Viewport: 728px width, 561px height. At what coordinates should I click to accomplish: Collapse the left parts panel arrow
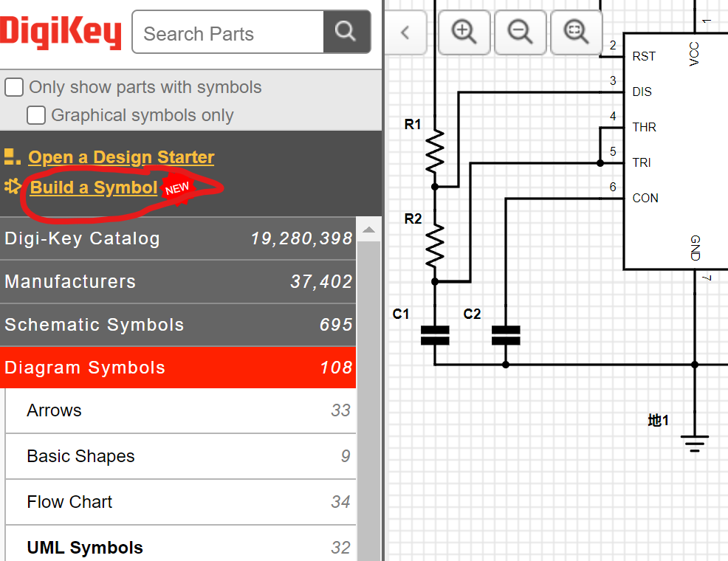405,32
